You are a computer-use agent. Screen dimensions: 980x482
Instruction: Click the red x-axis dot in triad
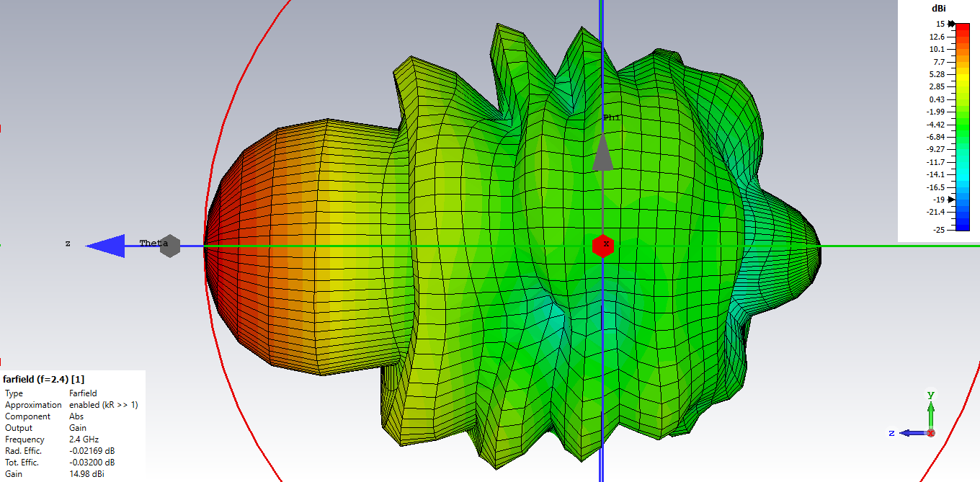pos(931,433)
